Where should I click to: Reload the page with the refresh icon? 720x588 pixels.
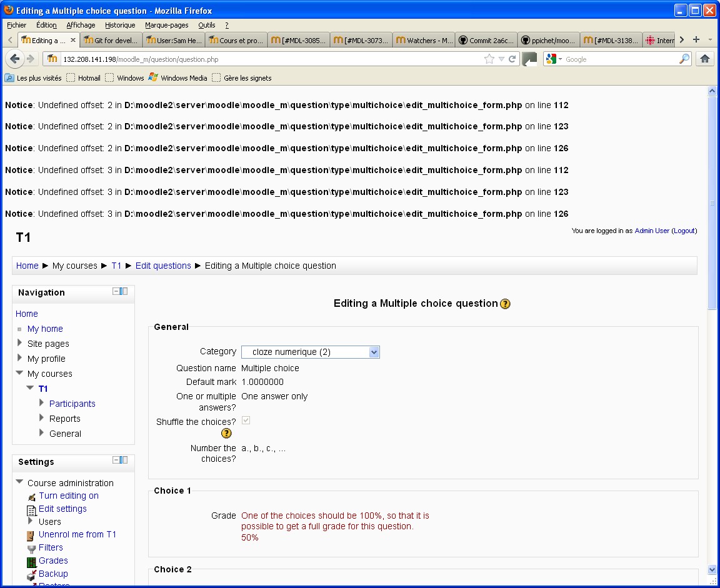512,59
